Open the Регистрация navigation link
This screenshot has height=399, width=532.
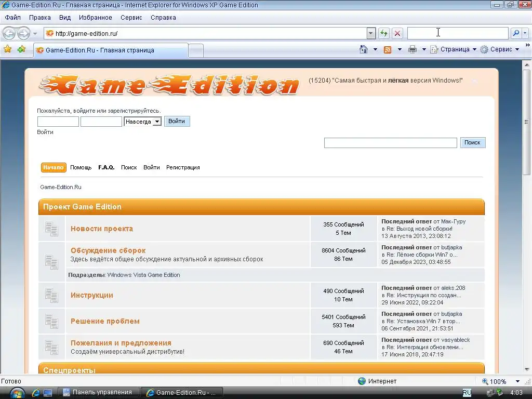[183, 167]
